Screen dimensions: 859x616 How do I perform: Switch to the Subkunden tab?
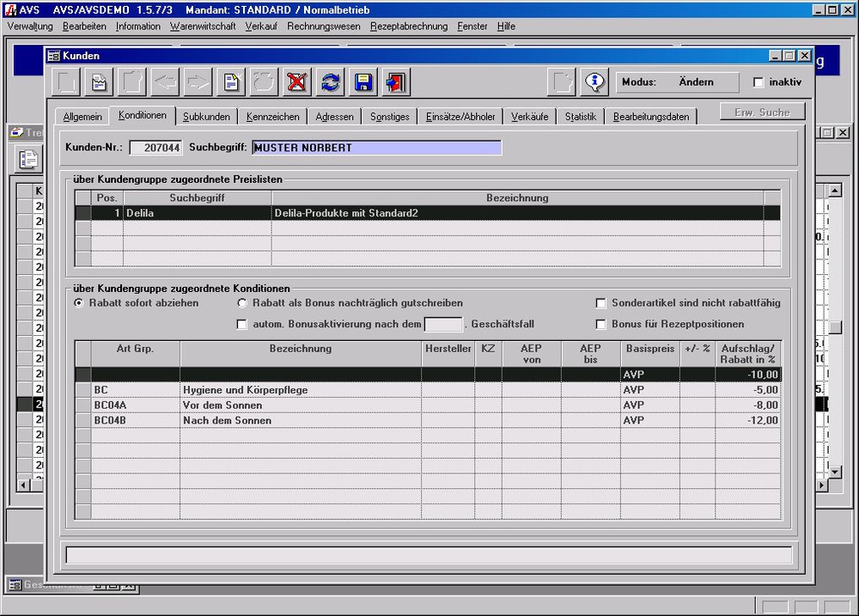coord(206,117)
